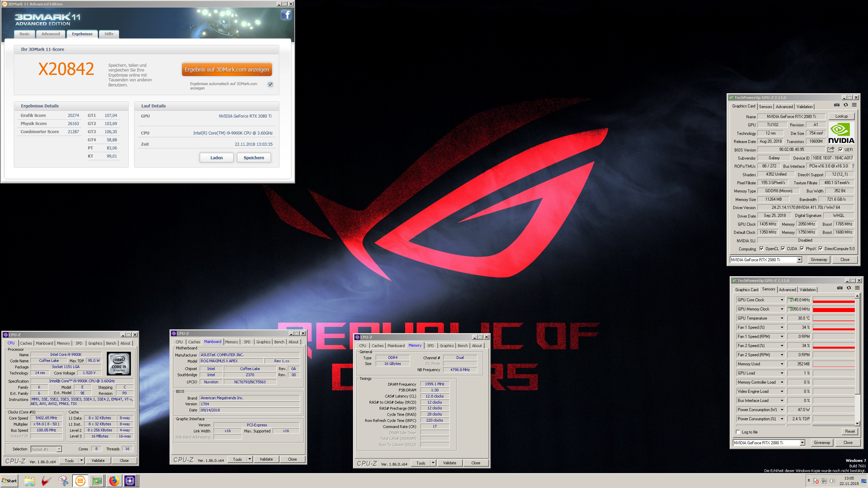Image resolution: width=868 pixels, height=488 pixels.
Task: Toggle the PhysX checkbox
Action: point(802,248)
